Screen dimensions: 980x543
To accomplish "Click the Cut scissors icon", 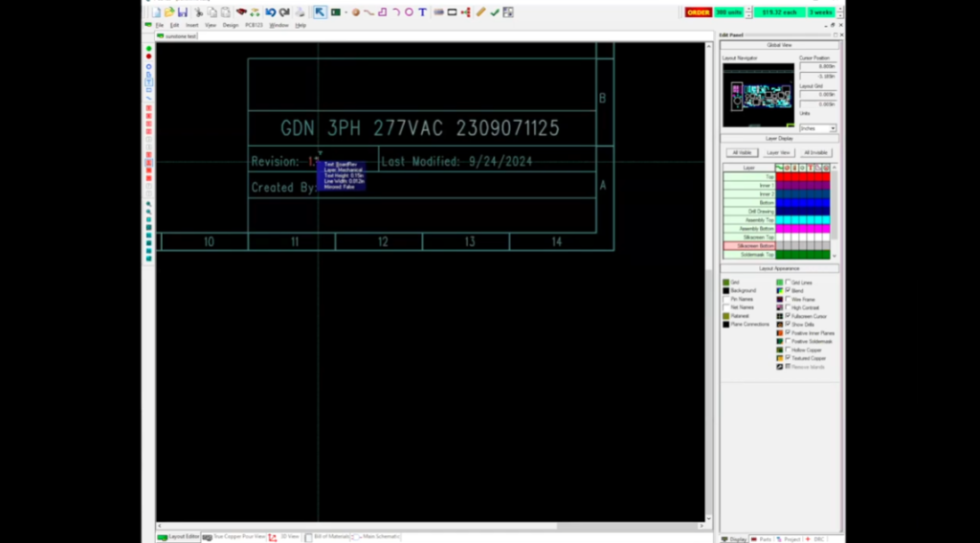I will [199, 12].
